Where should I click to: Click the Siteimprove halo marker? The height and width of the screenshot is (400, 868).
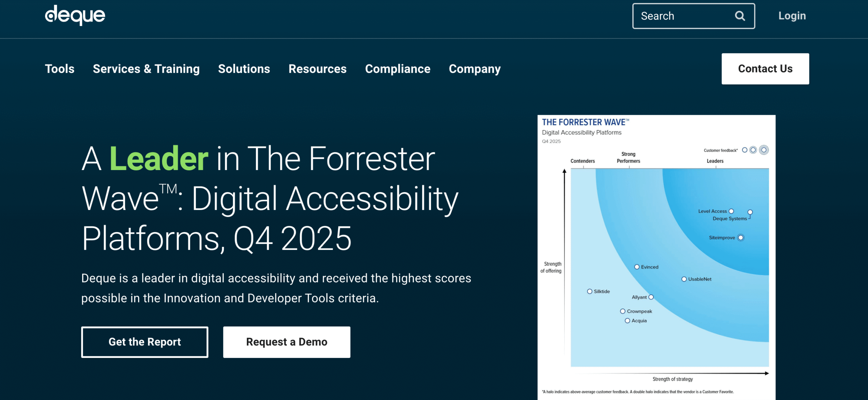(741, 237)
